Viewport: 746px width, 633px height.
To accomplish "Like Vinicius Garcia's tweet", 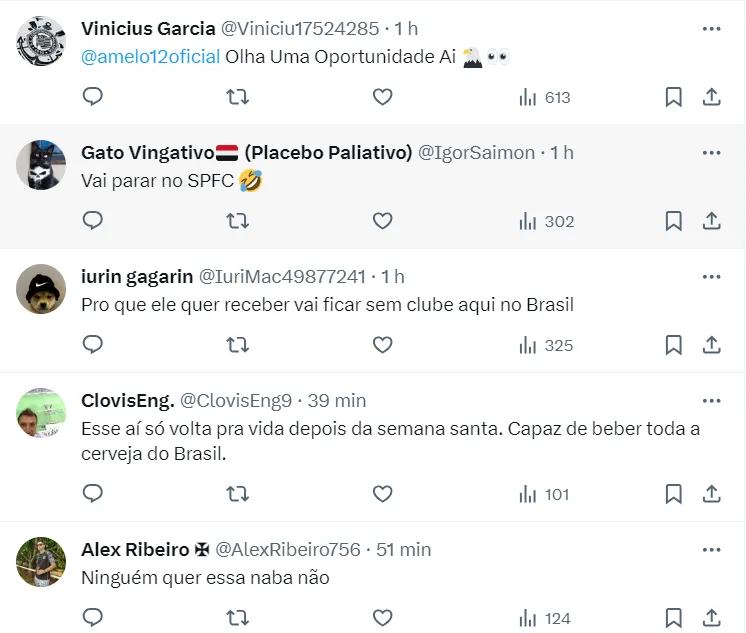I will click(382, 97).
